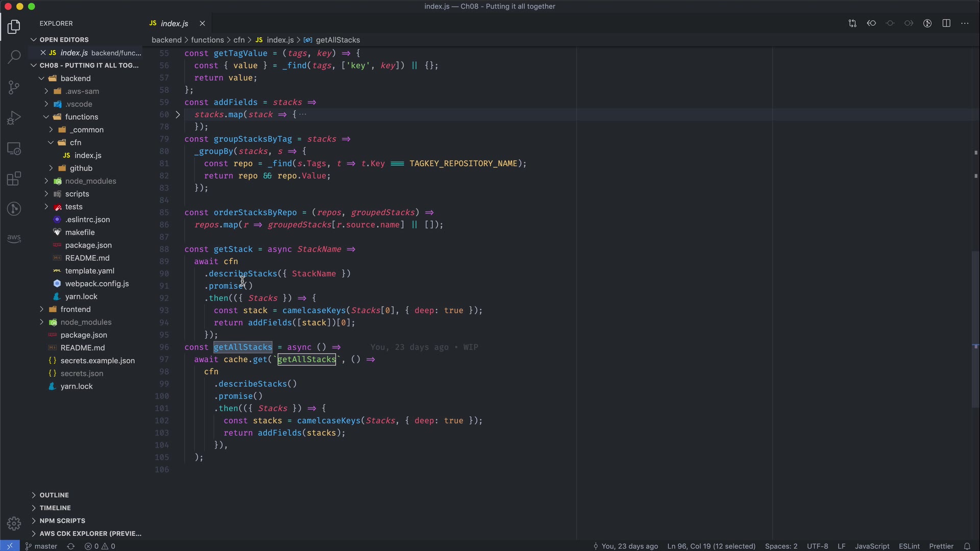Open the Manage gear icon
The image size is (980, 551).
(x=14, y=523)
